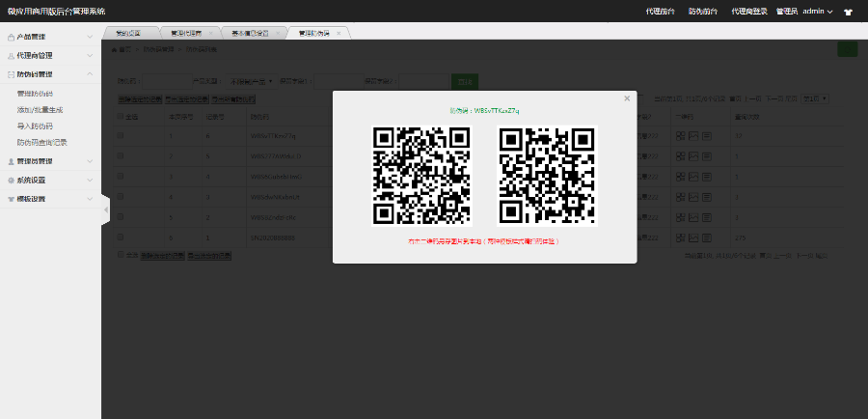
Task: Check the checkbox for row 5
Action: (x=121, y=217)
